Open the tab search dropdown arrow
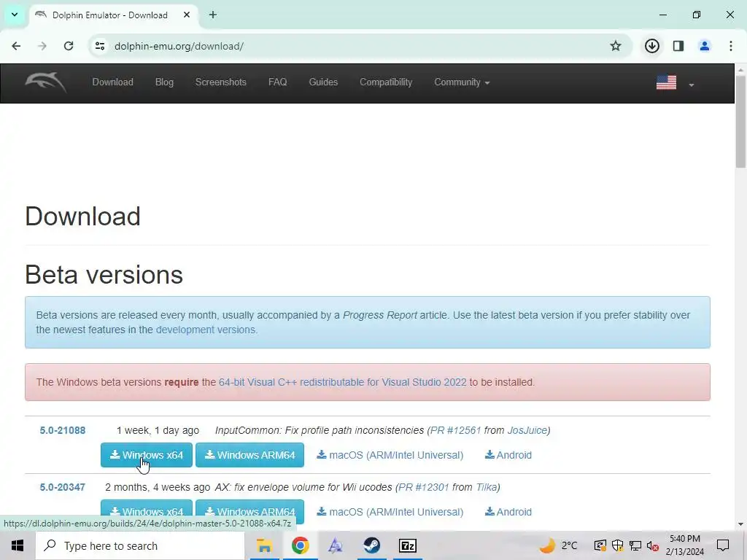747x560 pixels. (15, 15)
